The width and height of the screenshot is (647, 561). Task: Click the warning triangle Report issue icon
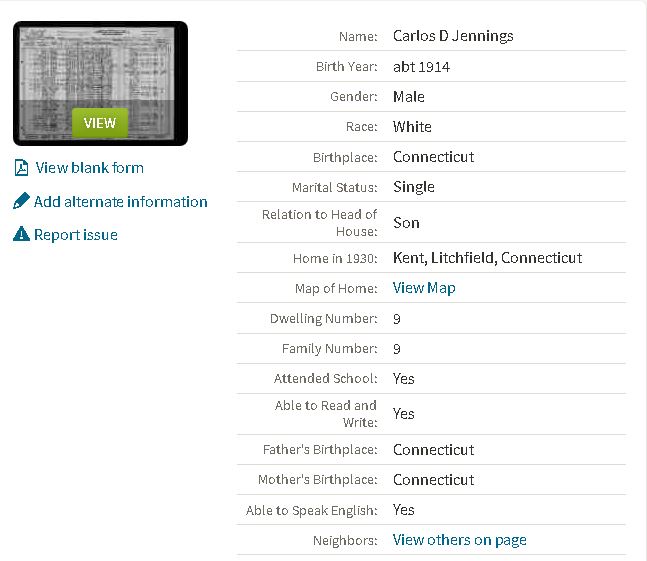click(21, 235)
